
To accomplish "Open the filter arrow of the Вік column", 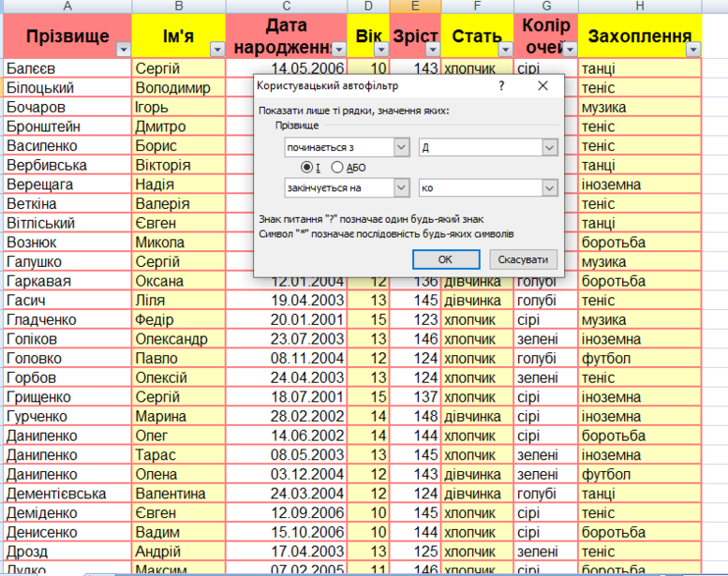I will coord(381,49).
